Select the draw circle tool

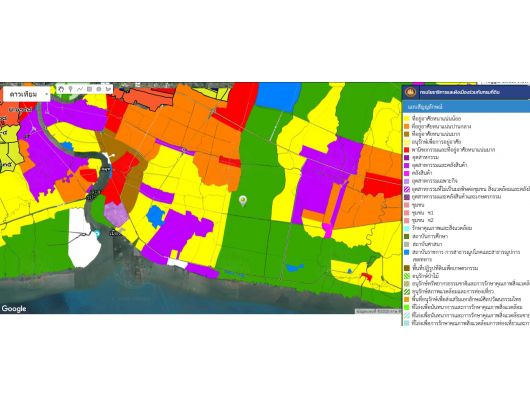coord(99,89)
